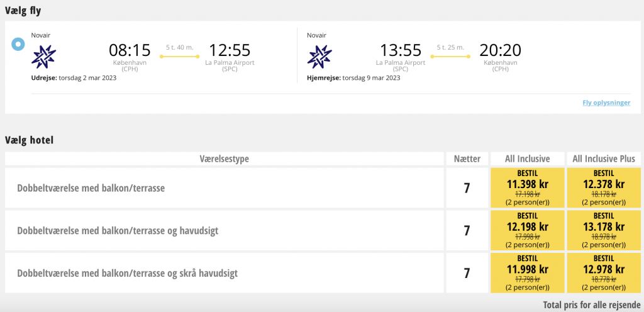The height and width of the screenshot is (312, 644).
Task: Open the Fly oplysninger link
Action: coord(606,103)
